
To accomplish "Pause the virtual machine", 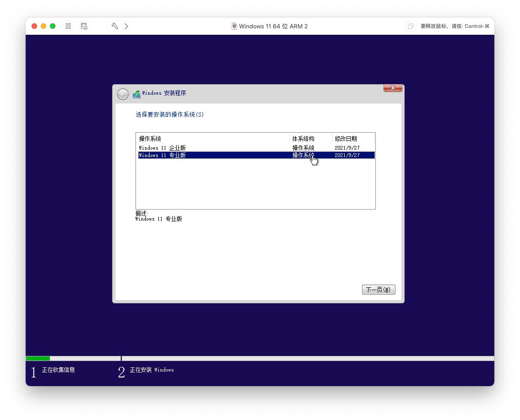I will (68, 26).
